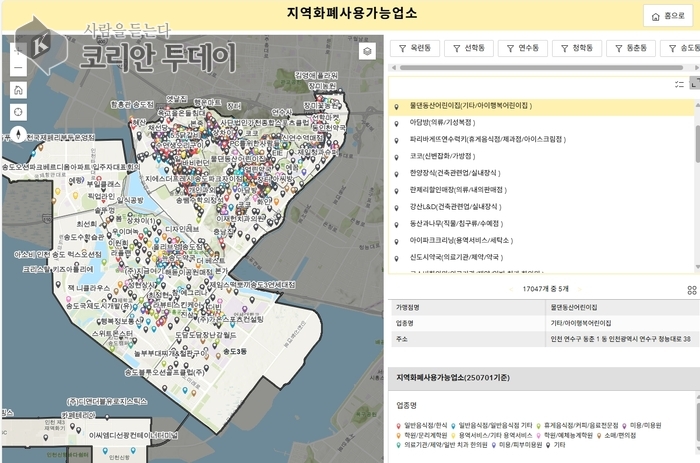Click the locate my position button
This screenshot has width=700, height=463.
(x=18, y=111)
